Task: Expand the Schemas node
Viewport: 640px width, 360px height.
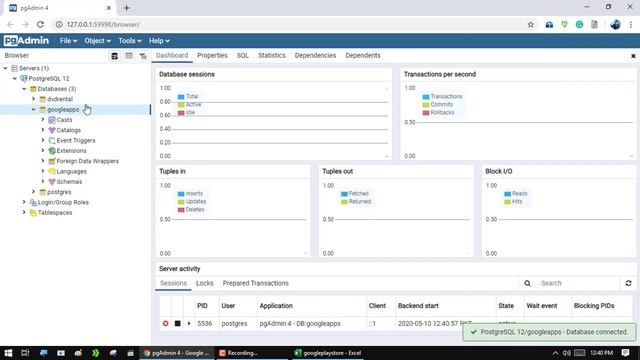Action: [x=43, y=181]
